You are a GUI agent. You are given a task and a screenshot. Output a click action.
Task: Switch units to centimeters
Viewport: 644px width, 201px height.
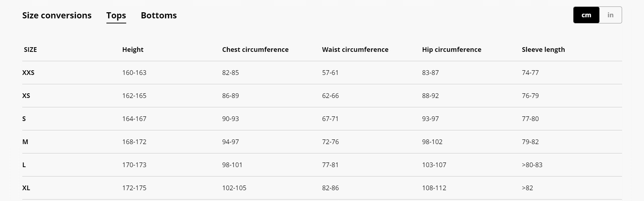tap(586, 15)
